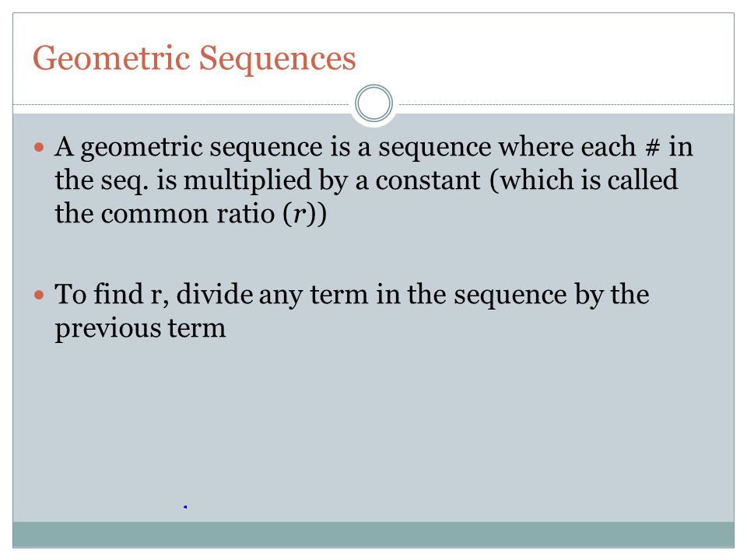Image resolution: width=747 pixels, height=560 pixels.
Task: Click the dashed divider line right of the circle
Action: coord(566,104)
